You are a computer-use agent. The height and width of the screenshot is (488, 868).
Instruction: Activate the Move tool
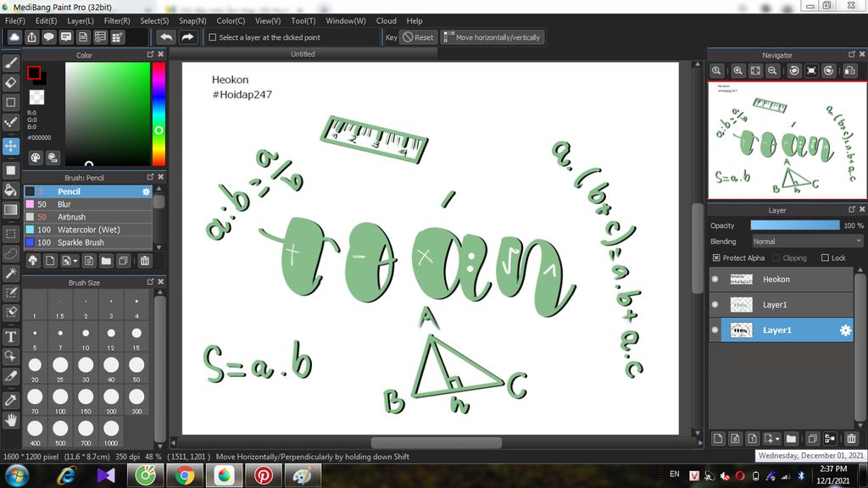10,146
